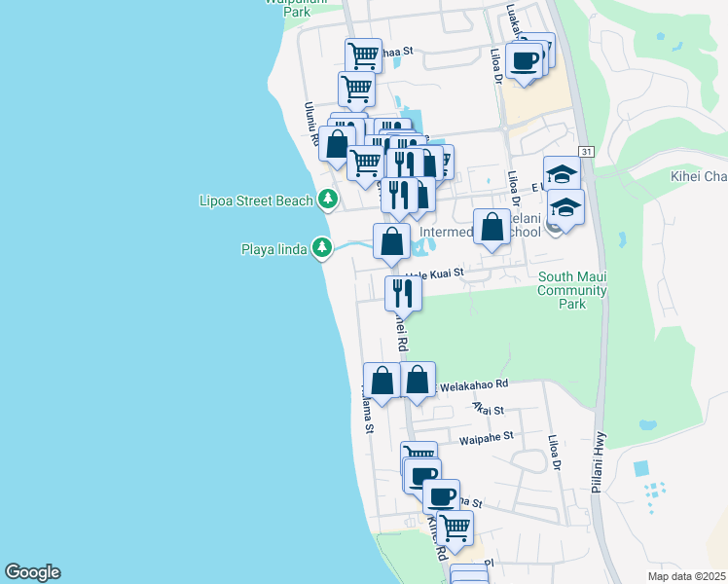Open the shopping bag marker covering the Intermediate School label
The width and height of the screenshot is (728, 584).
(491, 227)
